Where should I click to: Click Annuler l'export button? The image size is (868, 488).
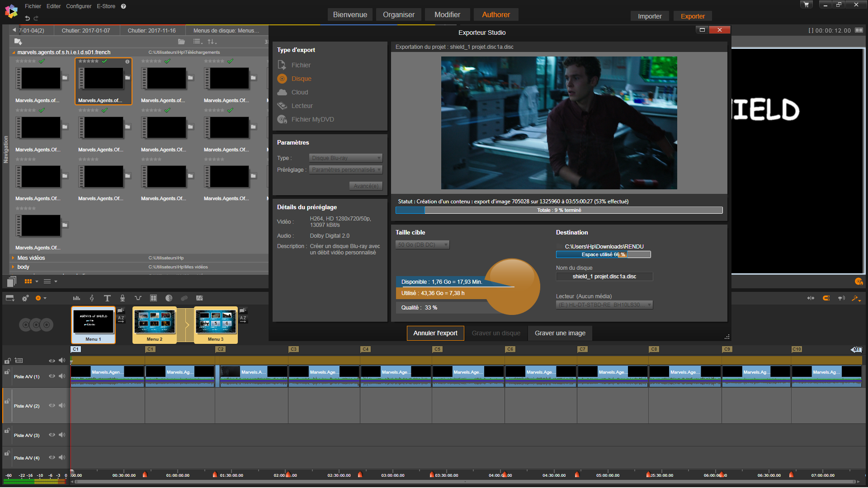[x=435, y=333]
